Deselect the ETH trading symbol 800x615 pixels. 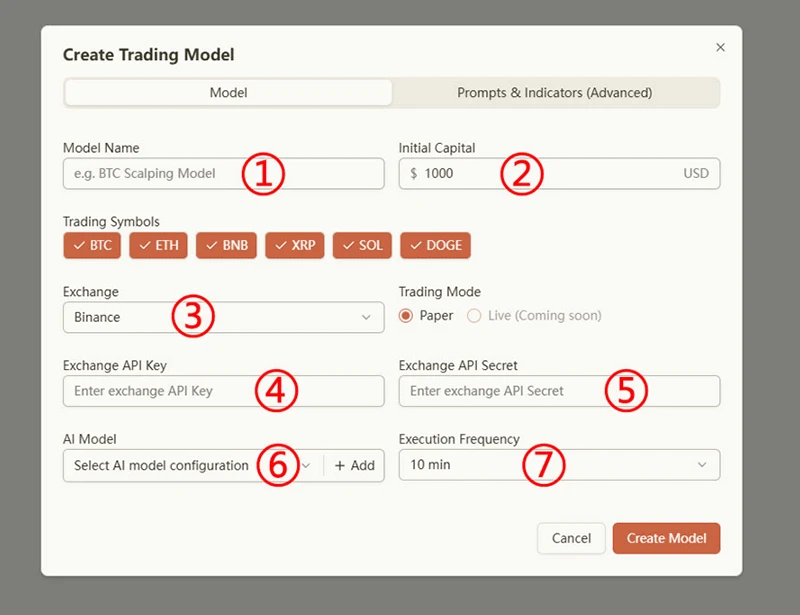(x=158, y=245)
